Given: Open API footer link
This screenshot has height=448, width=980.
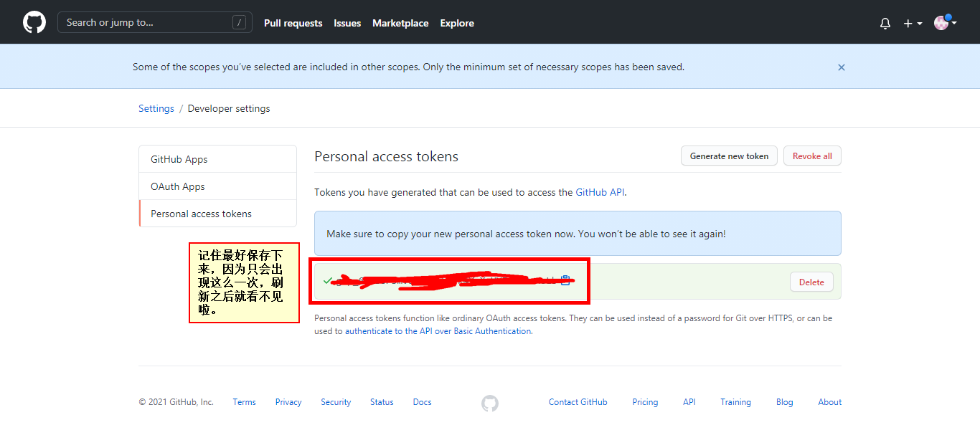Looking at the screenshot, I should tap(689, 402).
